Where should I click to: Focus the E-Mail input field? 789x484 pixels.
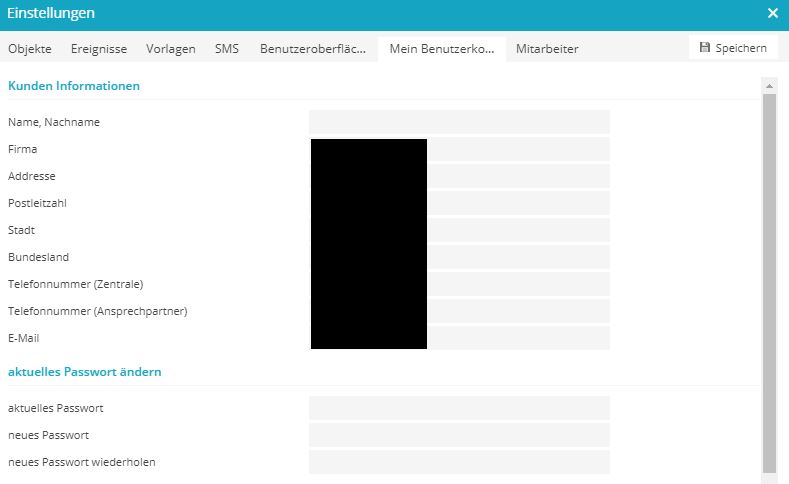tap(459, 338)
